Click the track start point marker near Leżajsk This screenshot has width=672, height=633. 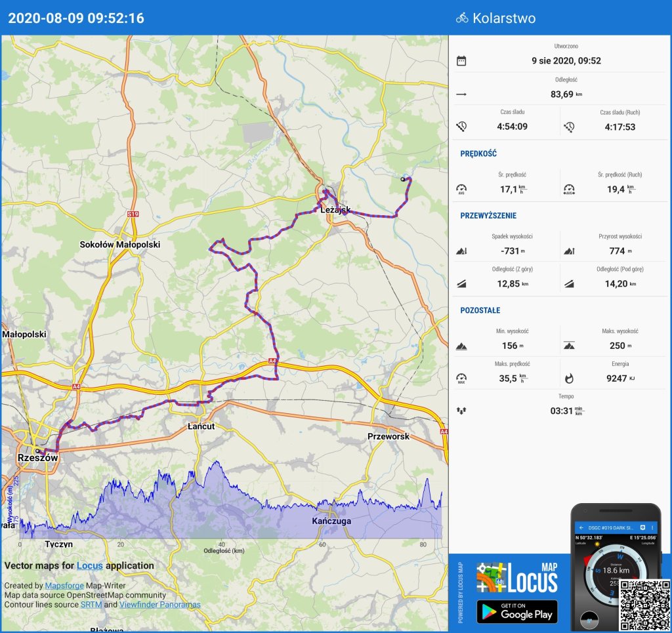point(403,179)
